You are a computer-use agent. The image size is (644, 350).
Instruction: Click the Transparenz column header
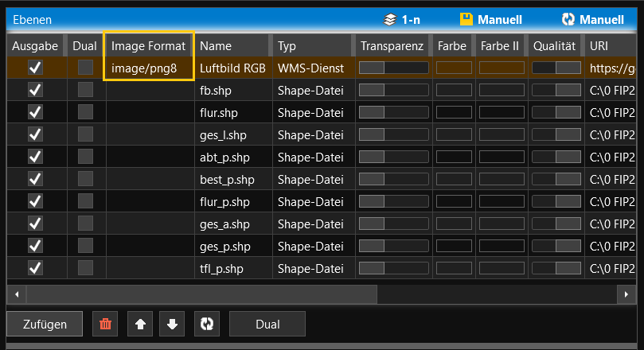(x=392, y=46)
